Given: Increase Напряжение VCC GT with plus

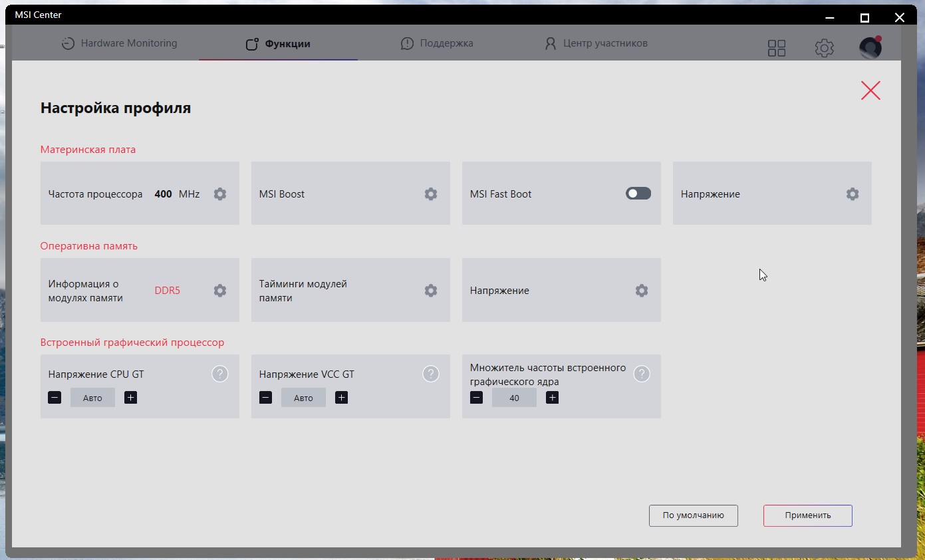Looking at the screenshot, I should (342, 398).
